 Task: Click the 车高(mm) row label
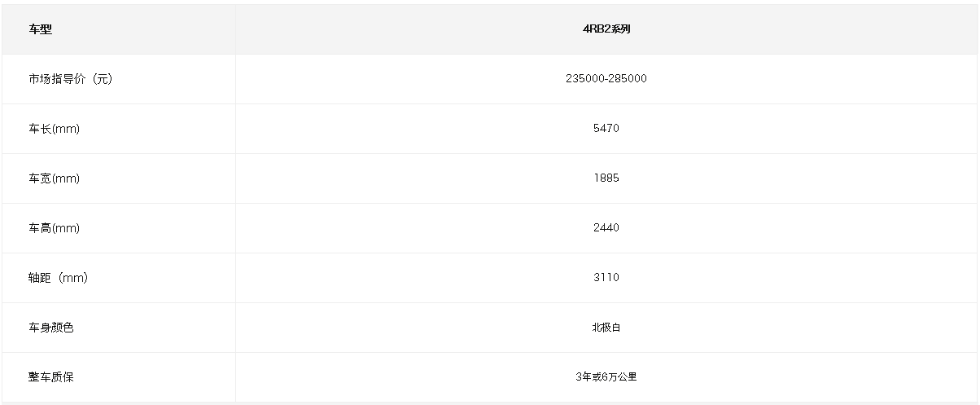pos(54,228)
